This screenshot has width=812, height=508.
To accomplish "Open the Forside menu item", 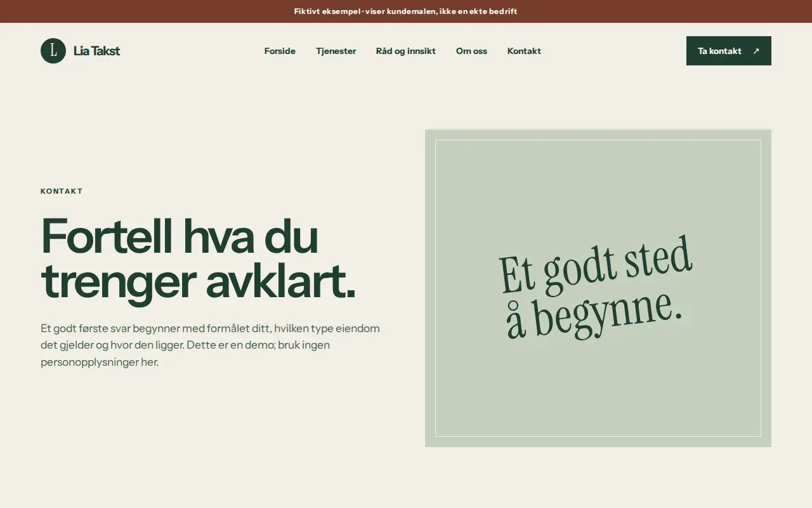I will click(280, 51).
